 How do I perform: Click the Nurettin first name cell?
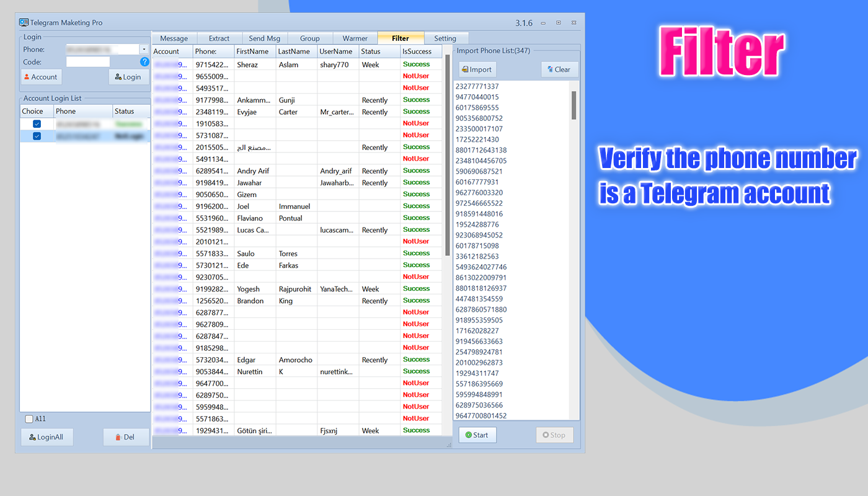(255, 372)
